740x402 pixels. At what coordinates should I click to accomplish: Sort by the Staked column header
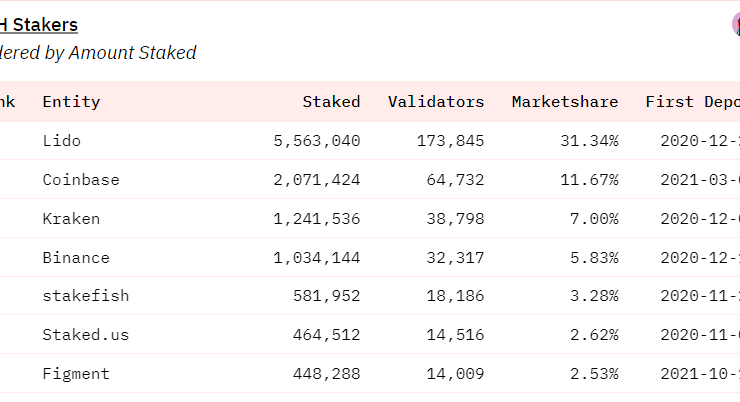331,102
